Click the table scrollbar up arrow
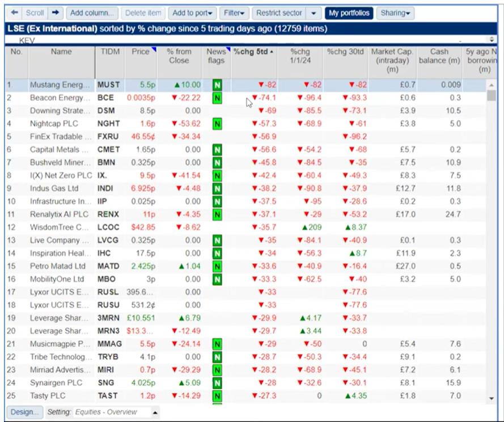Viewport: 504px width, 422px height. [492, 85]
